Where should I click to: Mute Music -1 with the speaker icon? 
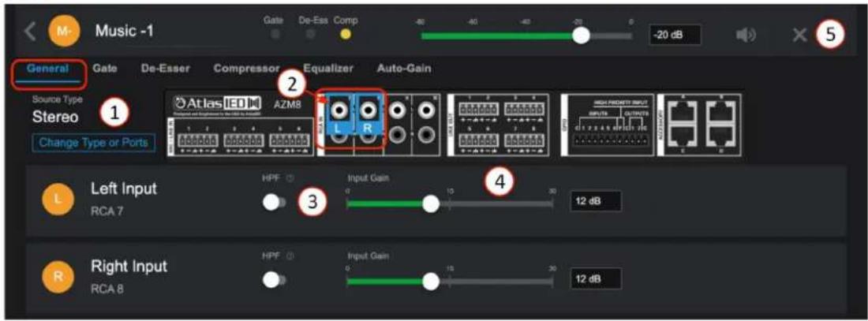click(746, 35)
